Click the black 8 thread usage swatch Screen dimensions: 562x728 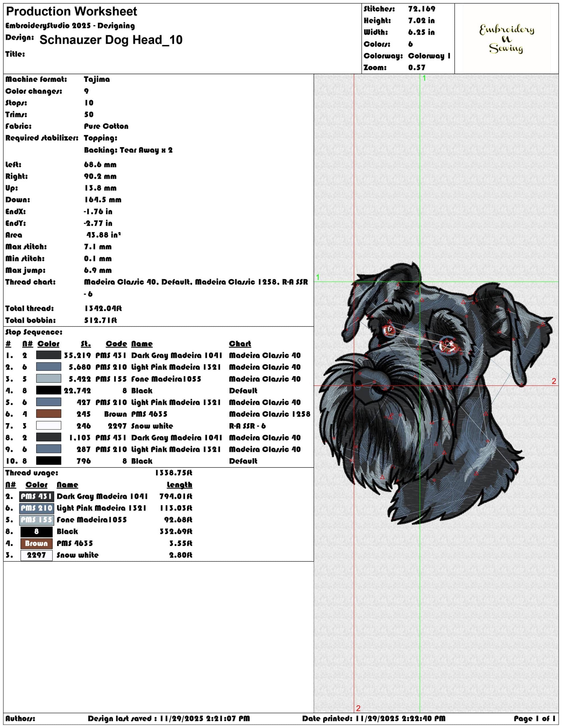pyautogui.click(x=37, y=532)
